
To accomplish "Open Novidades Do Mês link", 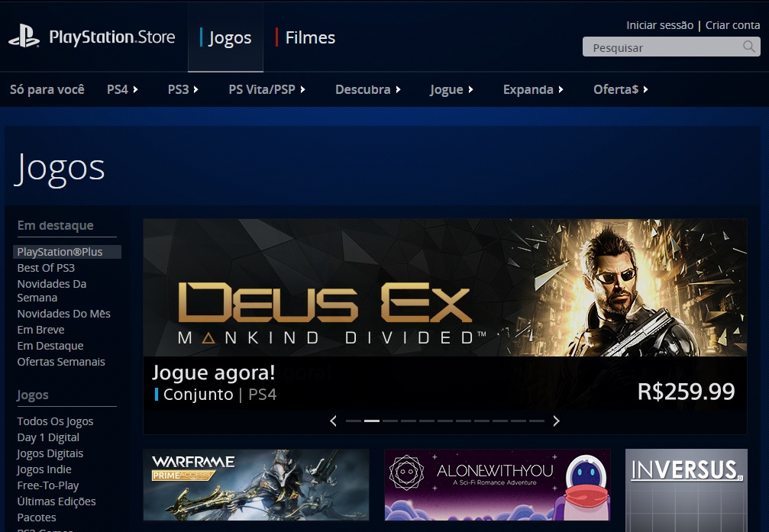I will click(x=63, y=313).
